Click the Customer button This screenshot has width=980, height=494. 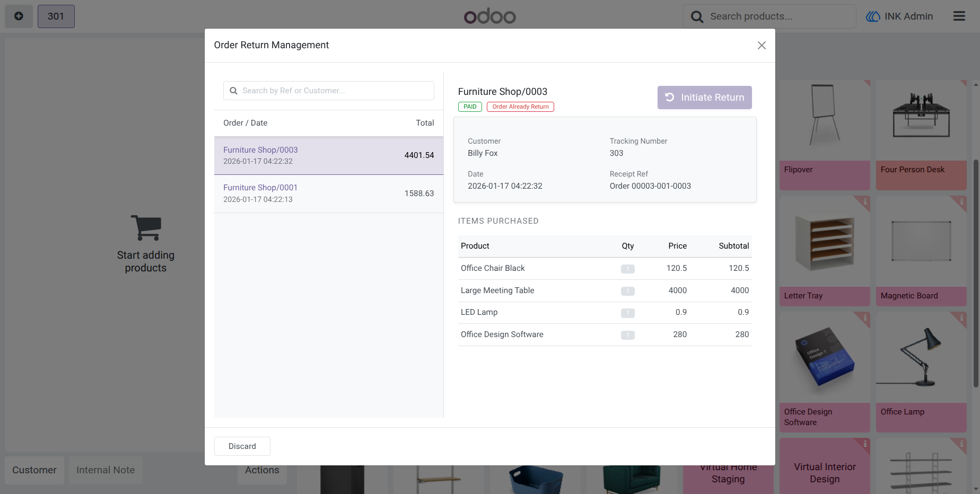click(34, 470)
